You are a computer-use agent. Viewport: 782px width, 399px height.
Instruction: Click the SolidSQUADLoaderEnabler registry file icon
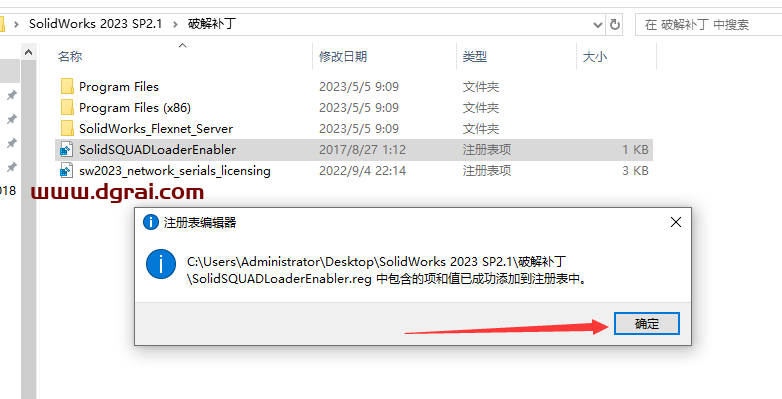coord(66,150)
